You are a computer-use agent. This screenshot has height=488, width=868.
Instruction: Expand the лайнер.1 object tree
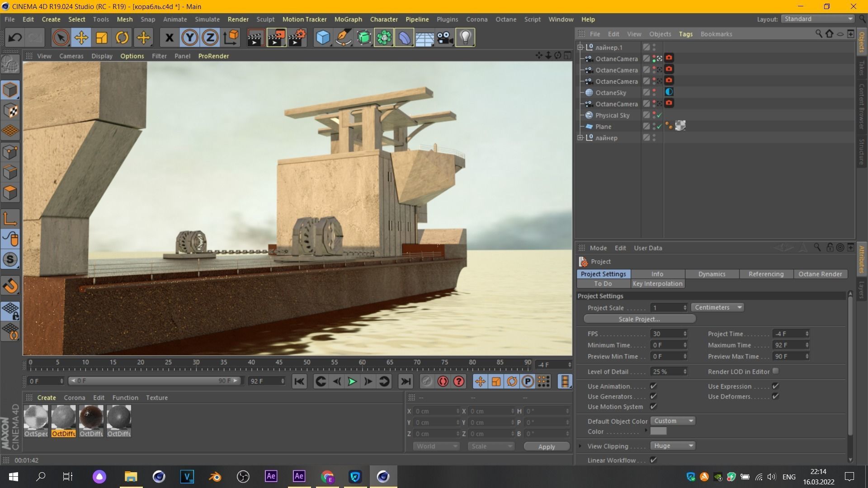pos(580,47)
